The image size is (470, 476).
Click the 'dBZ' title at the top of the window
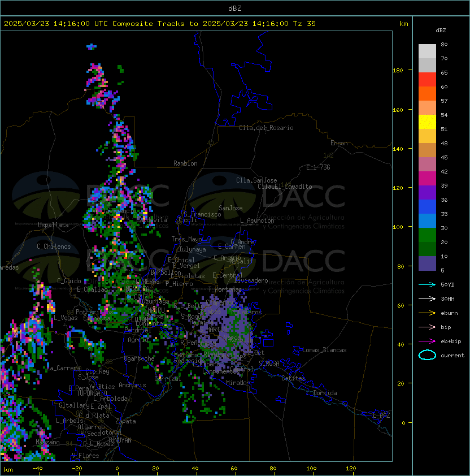[x=235, y=8]
